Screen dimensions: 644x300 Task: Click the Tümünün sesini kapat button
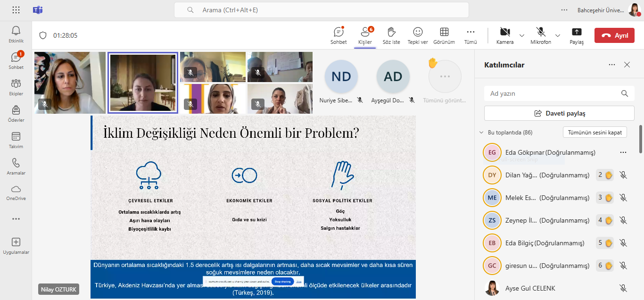click(595, 132)
